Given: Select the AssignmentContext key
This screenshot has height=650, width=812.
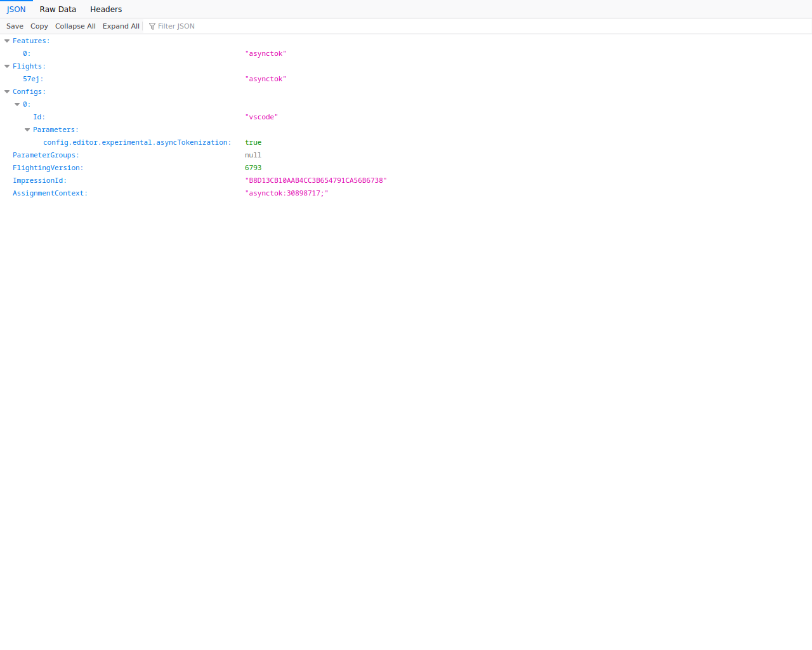Looking at the screenshot, I should (50, 193).
